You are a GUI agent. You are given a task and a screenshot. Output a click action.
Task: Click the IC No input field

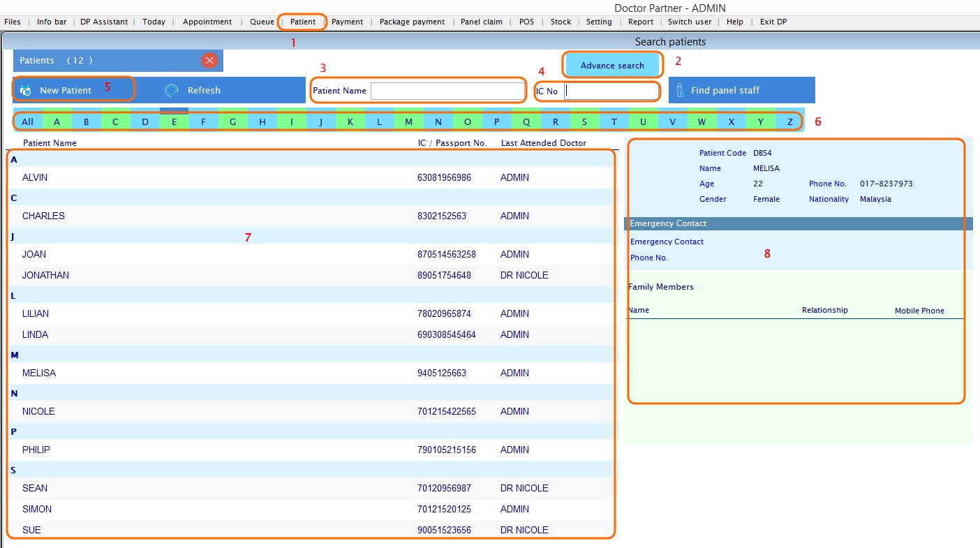[x=611, y=91]
